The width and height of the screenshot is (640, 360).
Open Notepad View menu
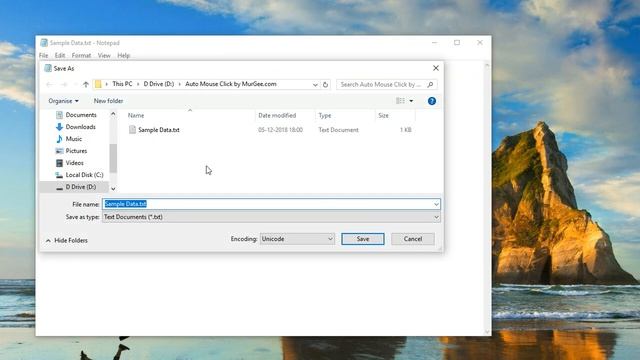click(104, 55)
